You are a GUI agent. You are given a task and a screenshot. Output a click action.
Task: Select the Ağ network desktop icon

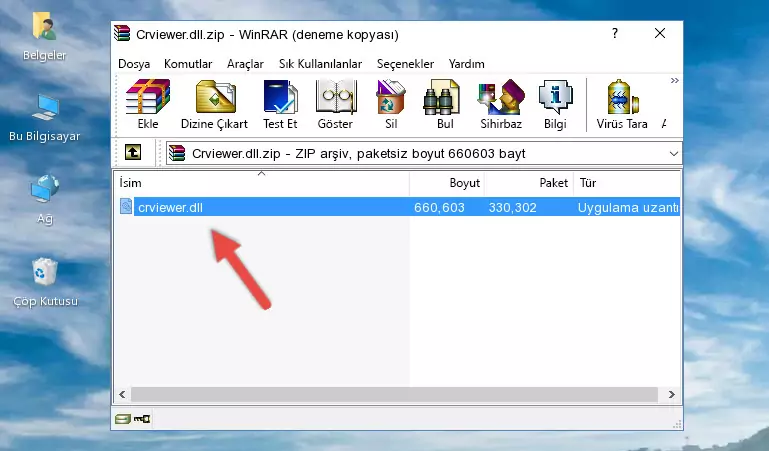point(45,199)
